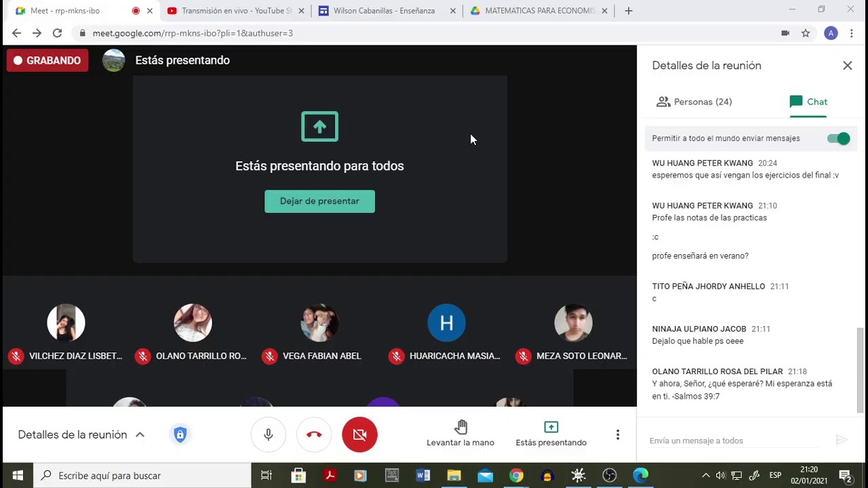The image size is (868, 488).
Task: Open a new browser tab
Action: tap(629, 11)
